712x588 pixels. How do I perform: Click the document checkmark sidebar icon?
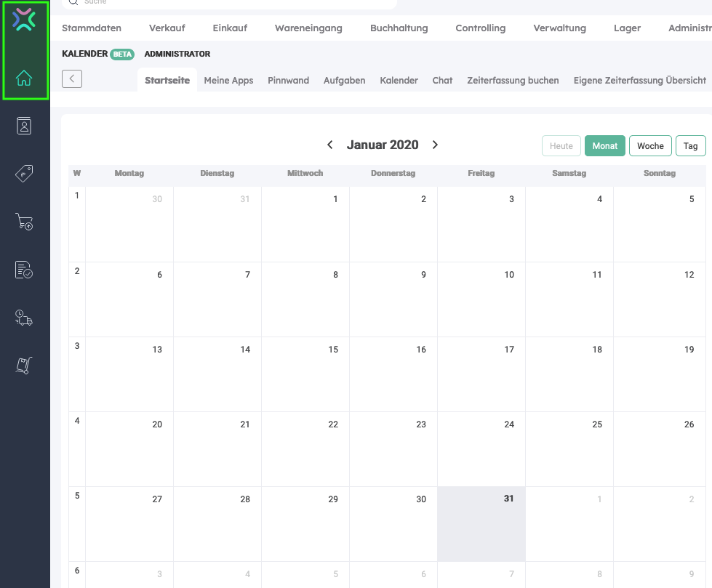[x=24, y=270]
